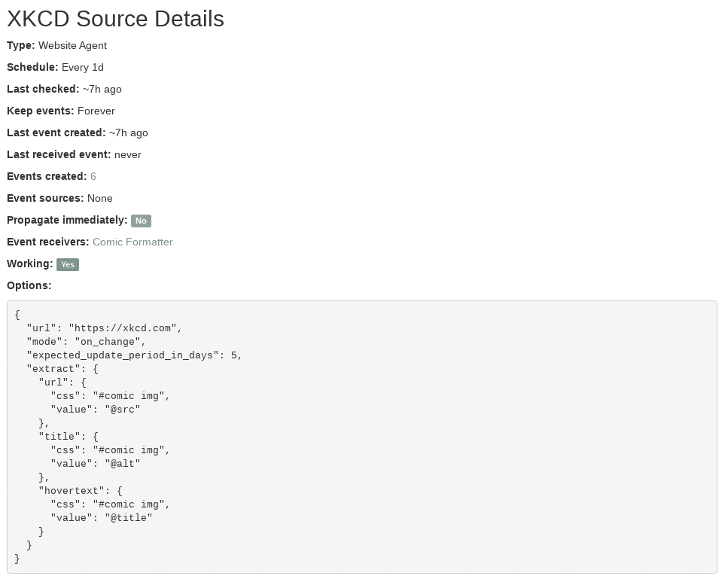Click the "Last checked:" label
Viewport: 728px width, 582px height.
(x=43, y=90)
